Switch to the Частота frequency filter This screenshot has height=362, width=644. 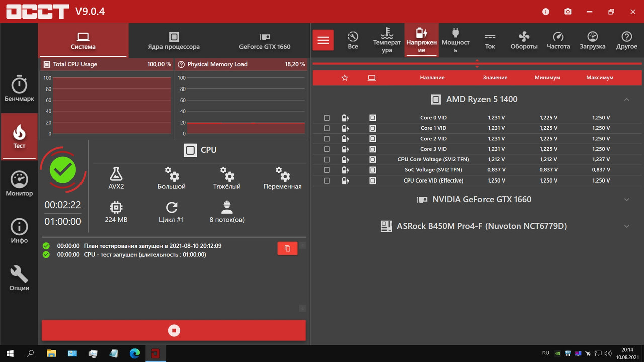(558, 40)
